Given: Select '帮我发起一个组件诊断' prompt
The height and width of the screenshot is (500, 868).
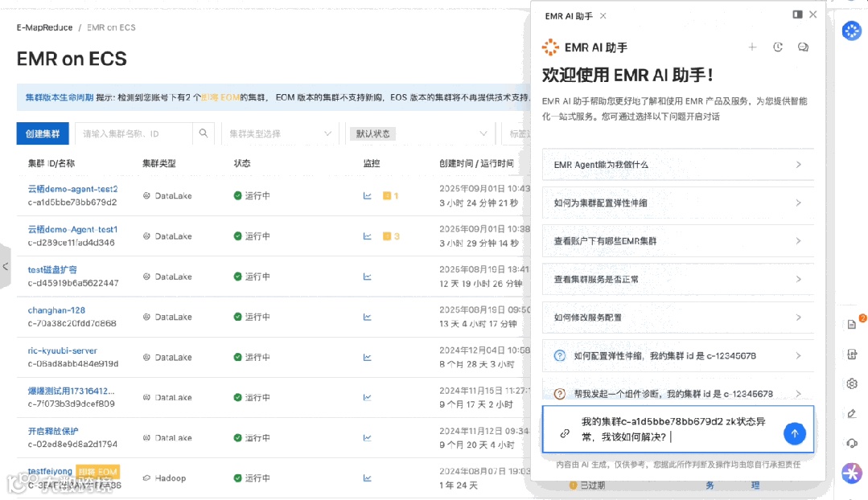Looking at the screenshot, I should point(677,393).
